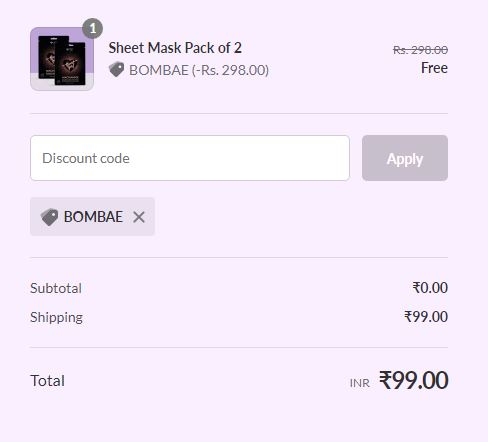Click the Sheet Mask Pack of 2 title

(175, 48)
